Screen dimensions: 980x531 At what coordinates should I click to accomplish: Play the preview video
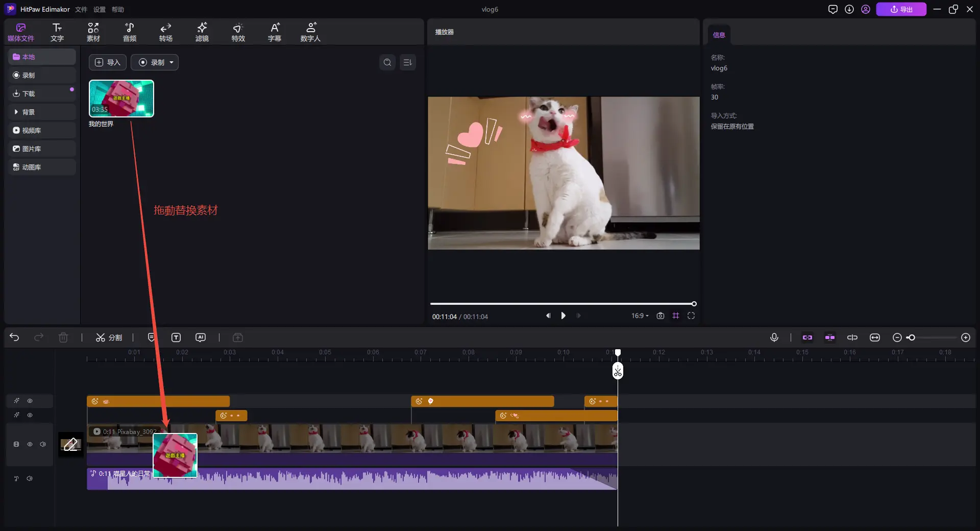click(563, 316)
